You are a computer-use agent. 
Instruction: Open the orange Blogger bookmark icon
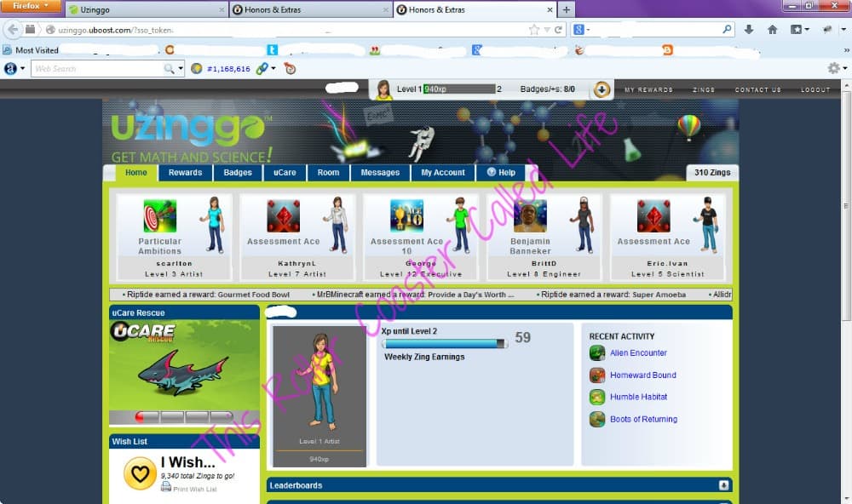point(667,50)
